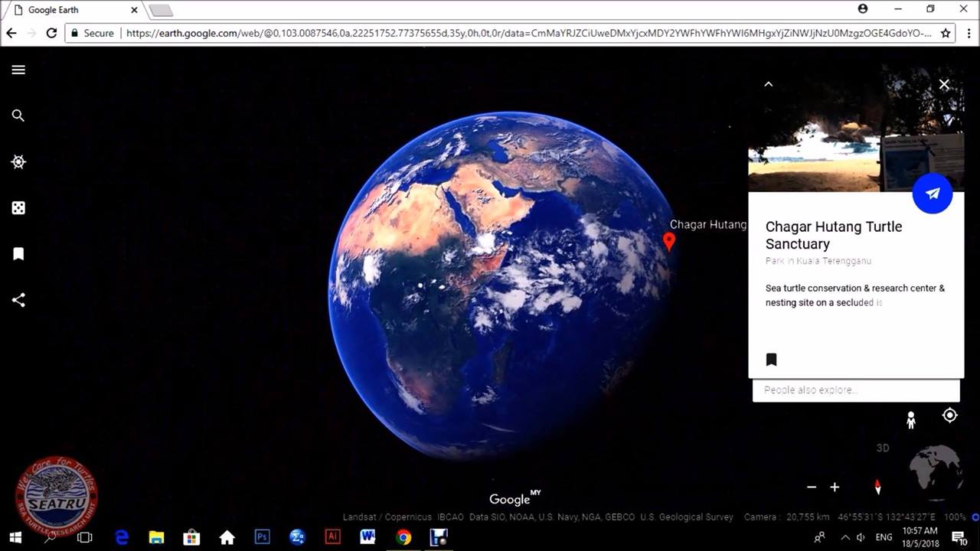Click the Secure padlock site info
The height and width of the screenshot is (551, 980).
(x=91, y=33)
